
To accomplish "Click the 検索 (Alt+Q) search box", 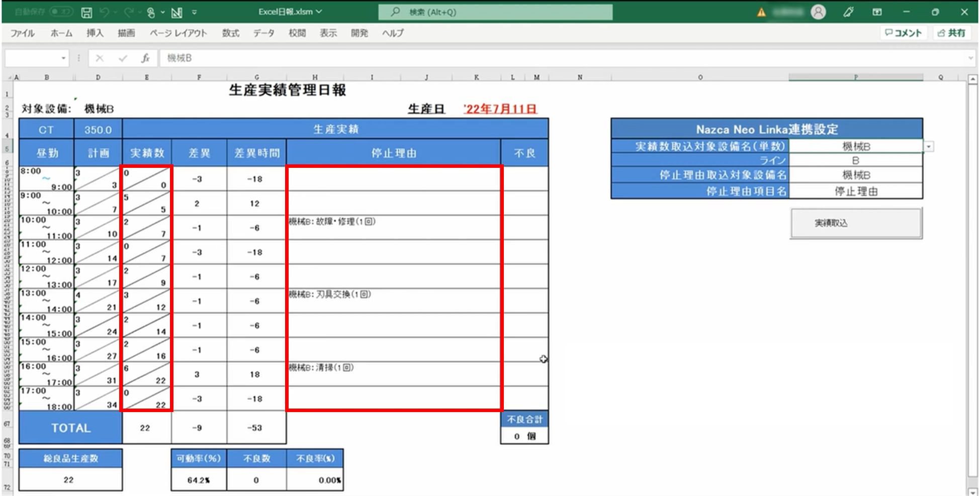I will 495,12.
